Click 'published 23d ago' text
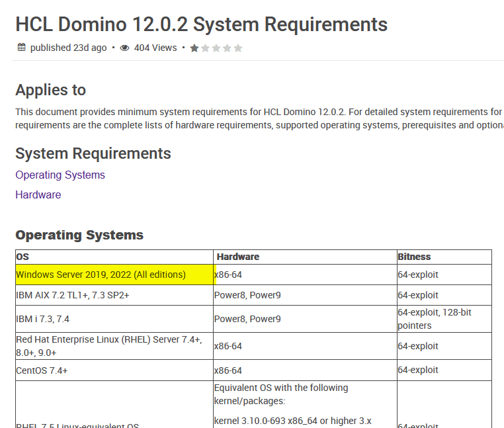This screenshot has height=428, width=504. (x=69, y=48)
